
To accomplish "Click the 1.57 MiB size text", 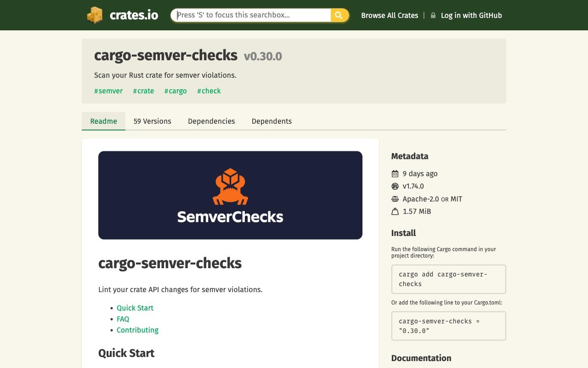I will pos(417,212).
